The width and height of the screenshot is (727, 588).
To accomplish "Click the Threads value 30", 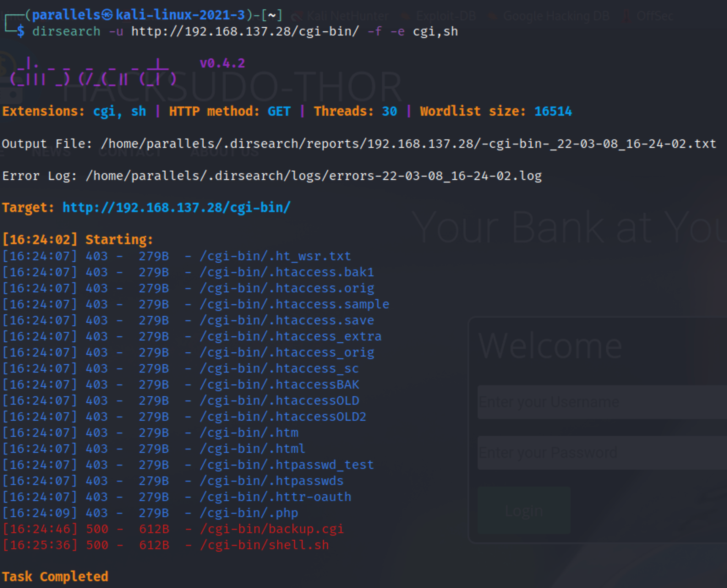I will pyautogui.click(x=389, y=111).
